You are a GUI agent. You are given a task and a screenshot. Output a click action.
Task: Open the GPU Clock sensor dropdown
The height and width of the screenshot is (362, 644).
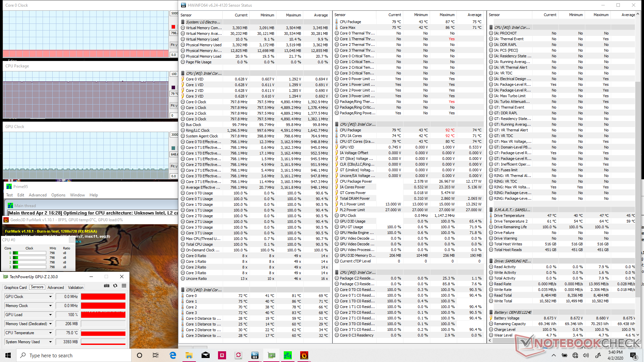click(50, 297)
